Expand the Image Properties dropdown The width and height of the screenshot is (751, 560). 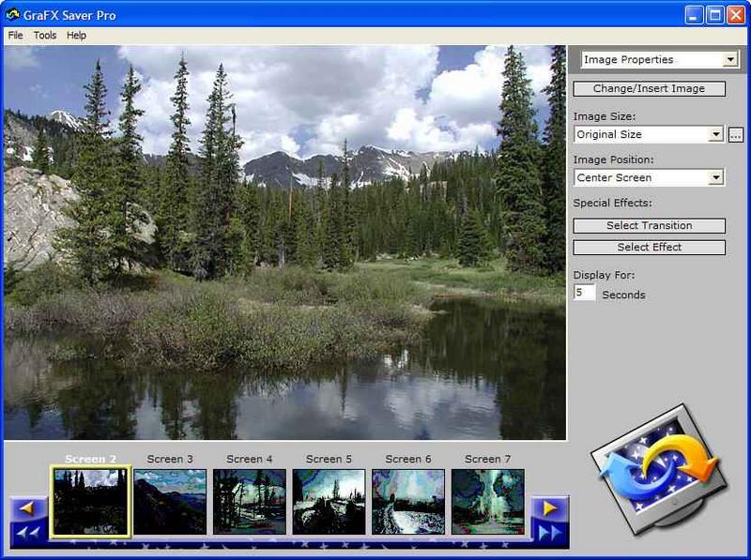(x=730, y=60)
